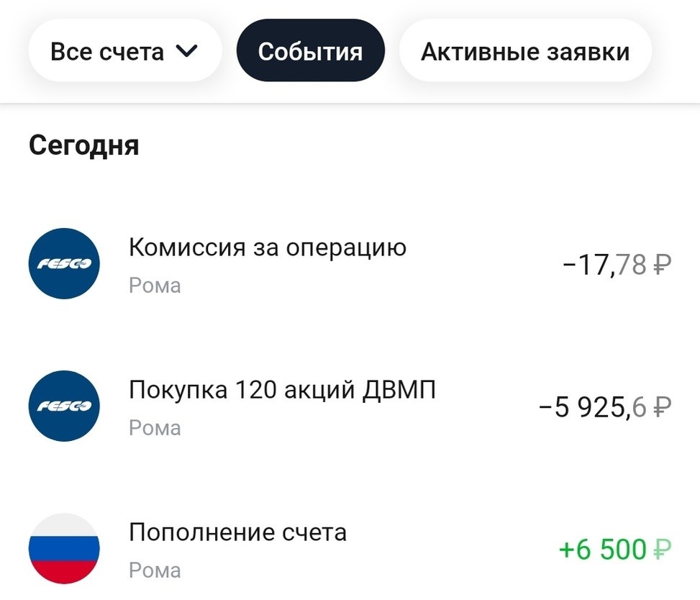This screenshot has width=700, height=600.
Task: Tap the ruble sign next to +6 500
Action: click(662, 550)
